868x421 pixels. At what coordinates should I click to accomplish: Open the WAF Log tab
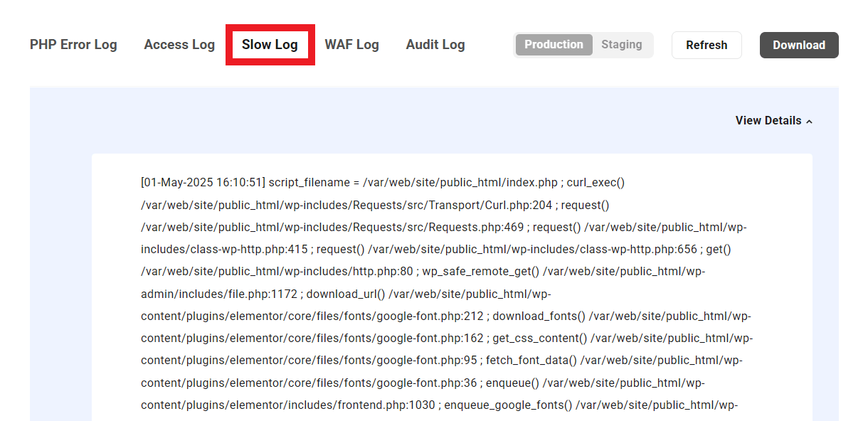click(x=351, y=45)
